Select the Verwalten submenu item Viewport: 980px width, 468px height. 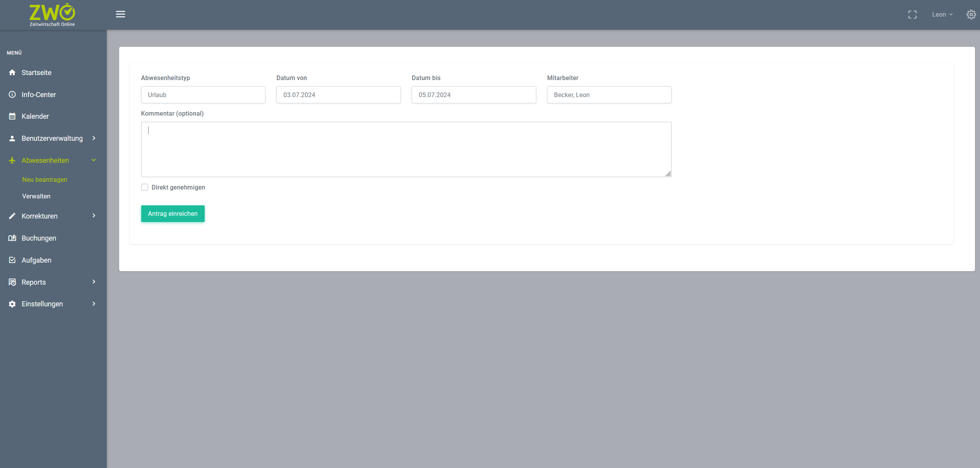click(36, 196)
